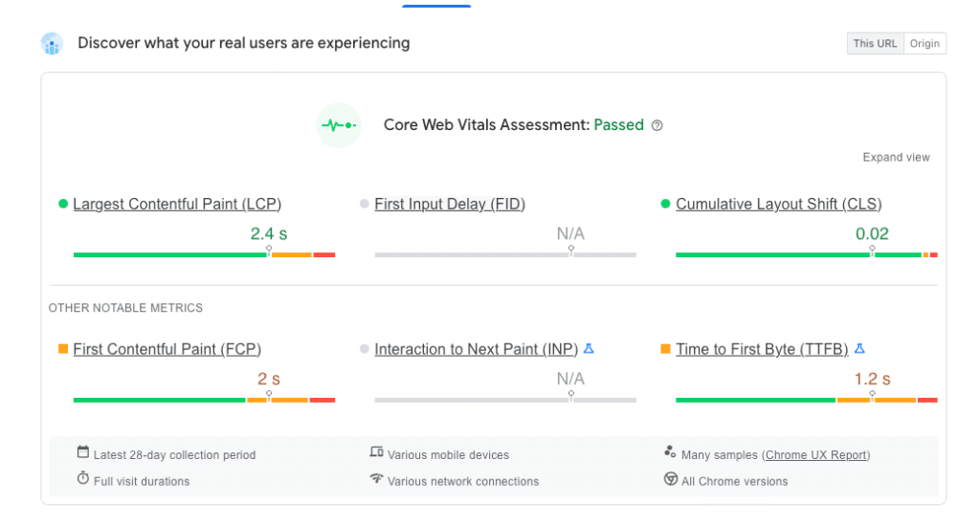Screen dimensions: 980x525
Task: Click the real users experience icon
Action: pos(52,43)
